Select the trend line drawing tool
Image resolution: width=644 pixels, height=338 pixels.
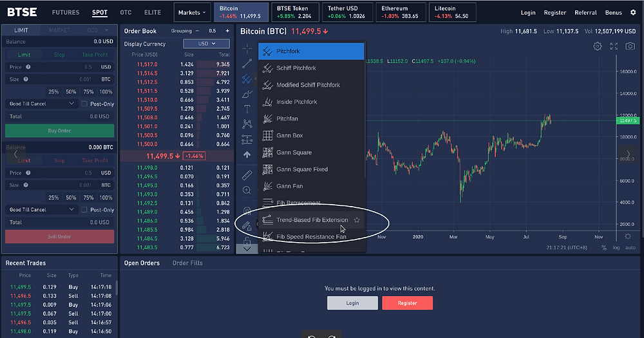click(x=247, y=64)
